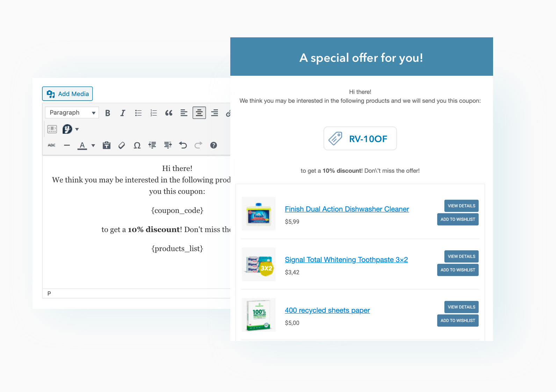Image resolution: width=556 pixels, height=392 pixels.
Task: Click the paste as text icon
Action: coord(107,146)
